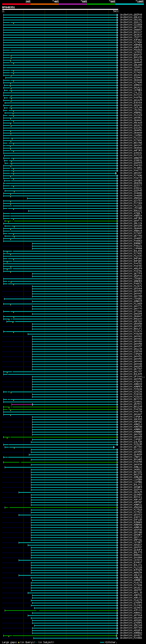Open hit UniRef100_P06671
Viewport: 146px width, 644px height.
click(x=131, y=284)
